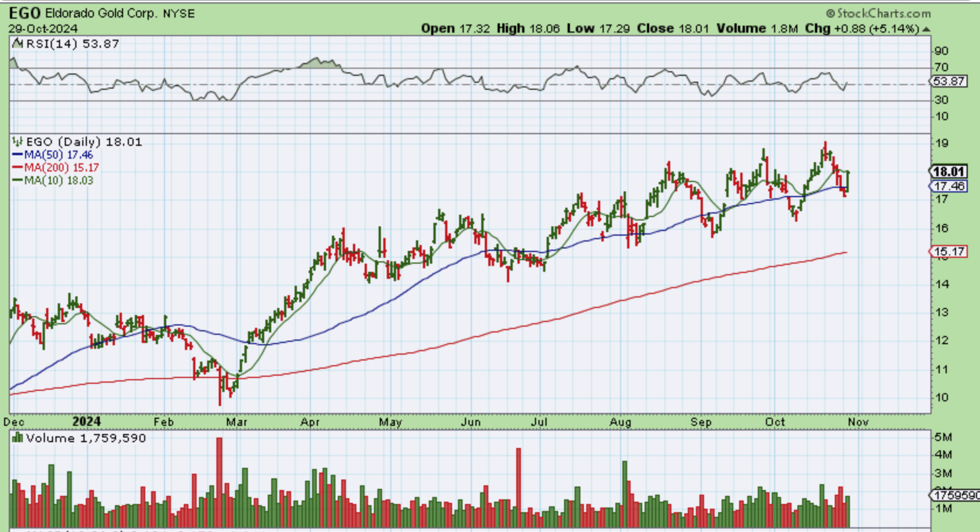Click the volume bars icon beside Volume 1,759,590
The width and height of the screenshot is (980, 532).
tap(17, 438)
